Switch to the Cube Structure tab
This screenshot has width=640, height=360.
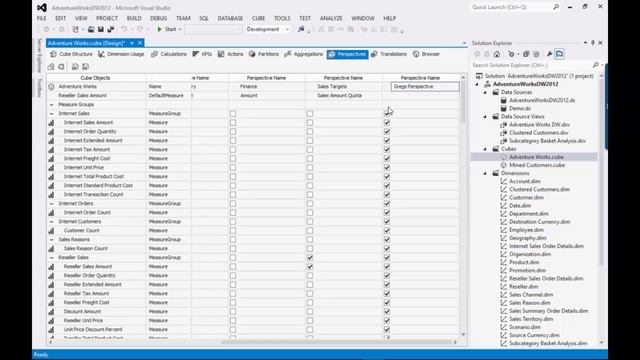71,54
